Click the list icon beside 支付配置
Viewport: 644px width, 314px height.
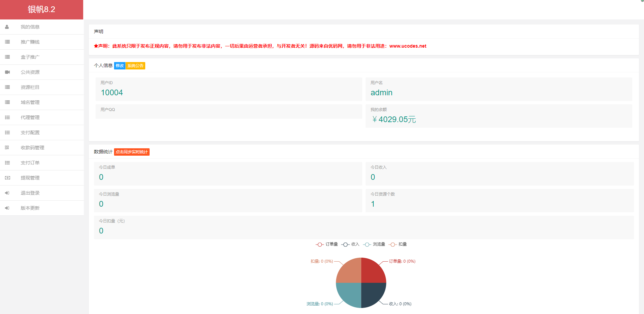tap(7, 133)
